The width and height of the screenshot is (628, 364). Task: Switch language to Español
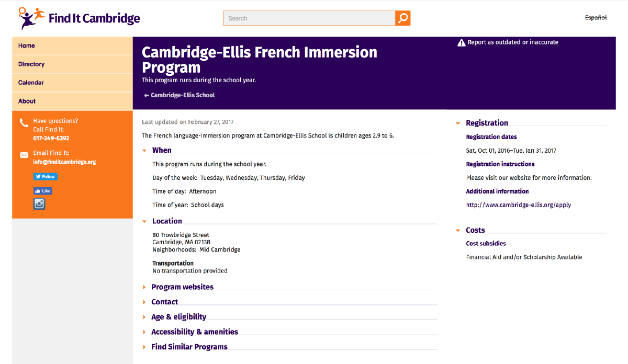coord(596,18)
